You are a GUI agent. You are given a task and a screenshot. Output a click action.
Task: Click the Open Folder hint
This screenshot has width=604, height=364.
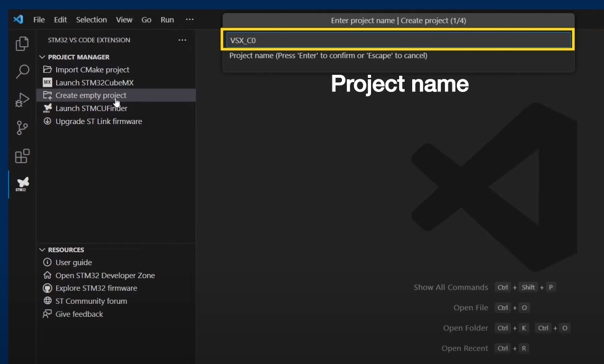(x=465, y=328)
